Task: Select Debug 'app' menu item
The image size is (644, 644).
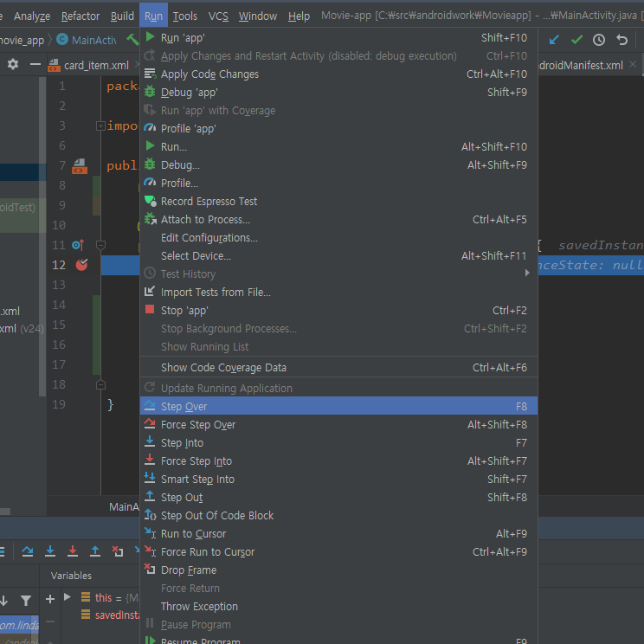Action: coord(338,93)
